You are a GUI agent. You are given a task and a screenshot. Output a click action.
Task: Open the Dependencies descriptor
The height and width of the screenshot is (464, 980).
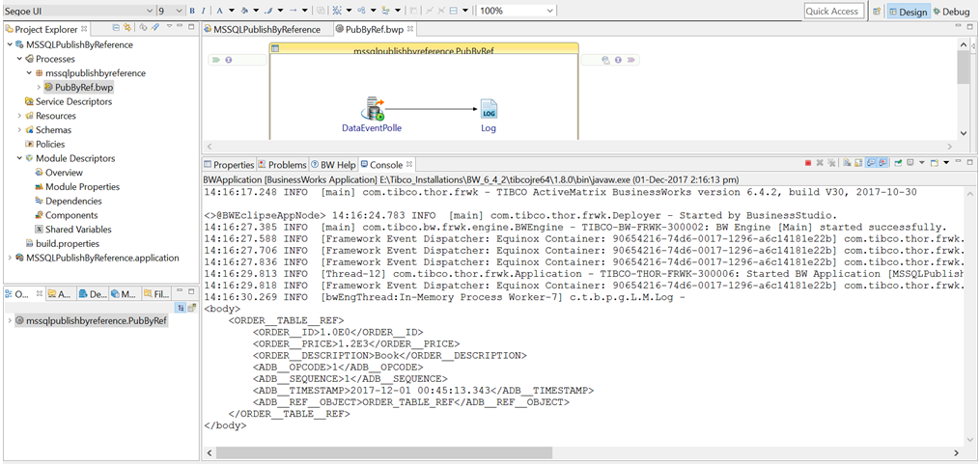pos(69,201)
